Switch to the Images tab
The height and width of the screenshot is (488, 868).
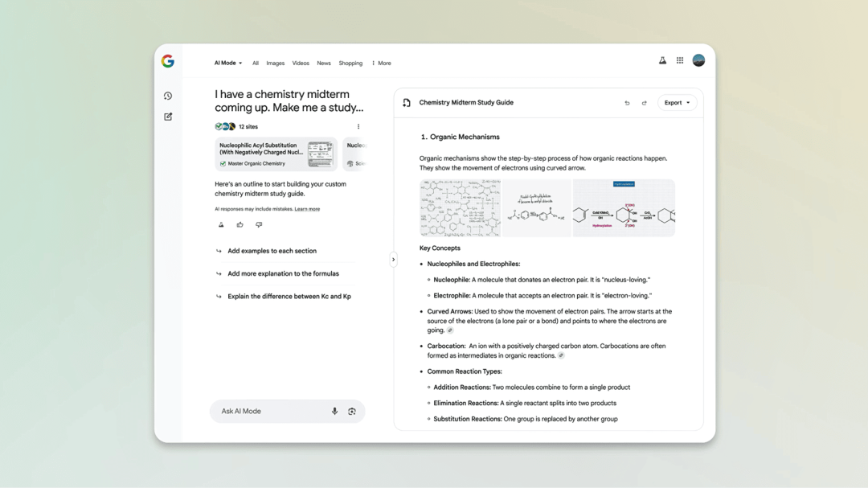275,64
